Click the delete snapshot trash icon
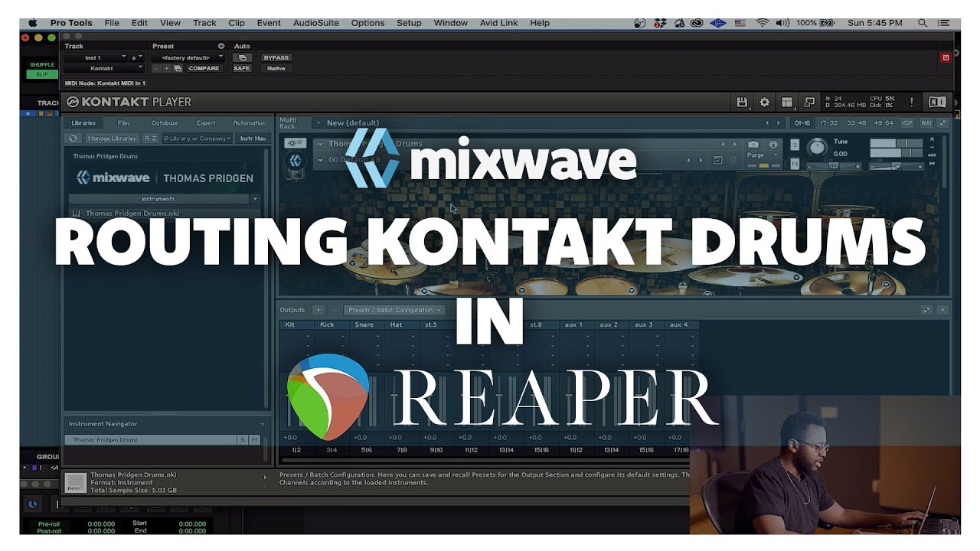980x551 pixels. tap(733, 160)
